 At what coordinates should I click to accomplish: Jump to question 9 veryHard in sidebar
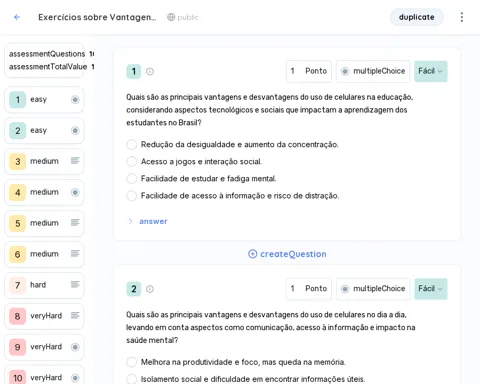click(44, 347)
